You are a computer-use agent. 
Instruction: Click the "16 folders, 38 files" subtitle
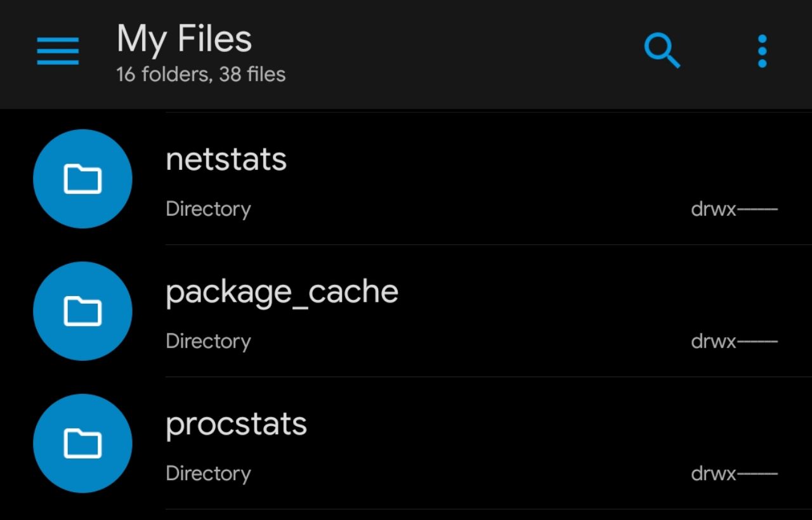click(200, 75)
